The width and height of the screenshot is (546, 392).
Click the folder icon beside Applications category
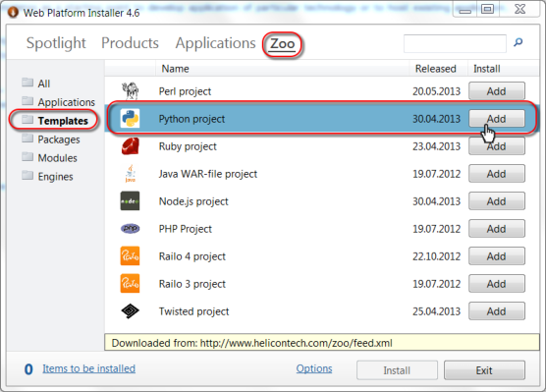point(27,100)
